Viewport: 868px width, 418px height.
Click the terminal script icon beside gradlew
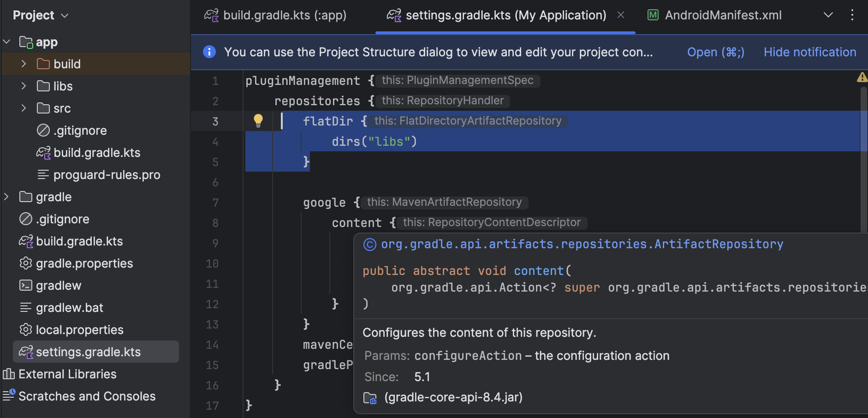pyautogui.click(x=26, y=285)
